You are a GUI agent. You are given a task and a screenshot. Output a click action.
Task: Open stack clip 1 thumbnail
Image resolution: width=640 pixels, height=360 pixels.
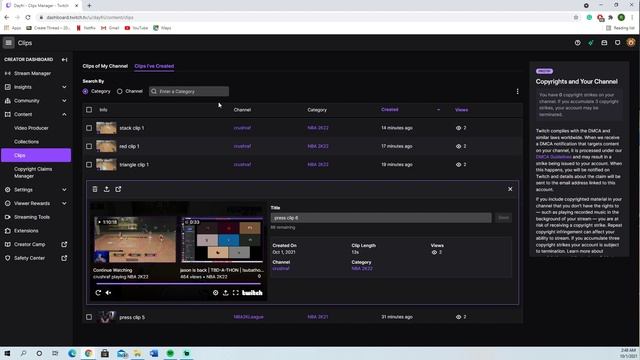click(x=106, y=128)
